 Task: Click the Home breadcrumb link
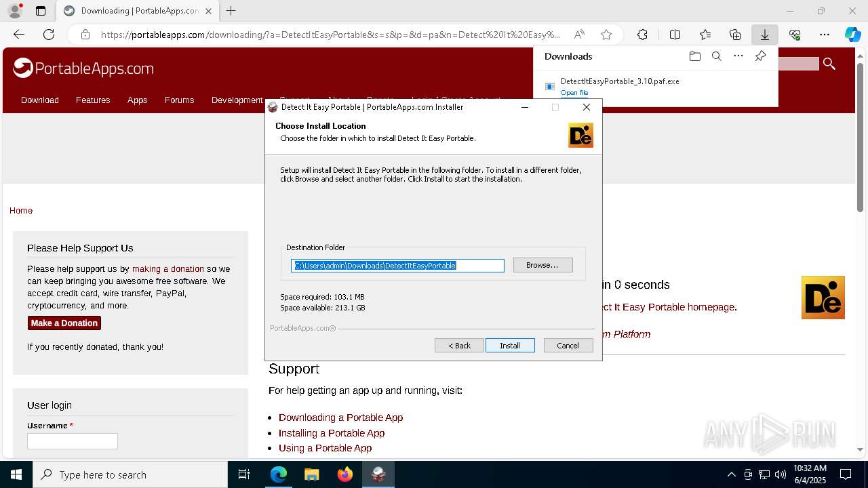(21, 211)
